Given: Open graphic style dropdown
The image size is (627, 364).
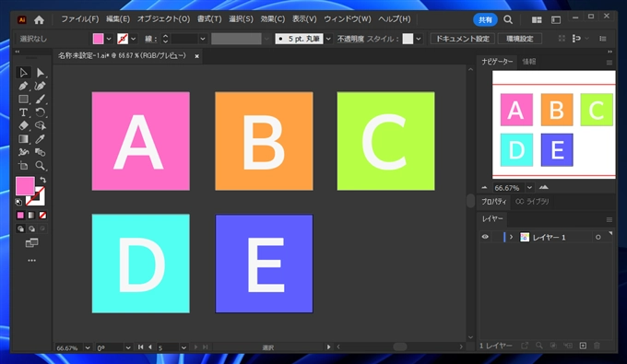Looking at the screenshot, I should point(419,39).
